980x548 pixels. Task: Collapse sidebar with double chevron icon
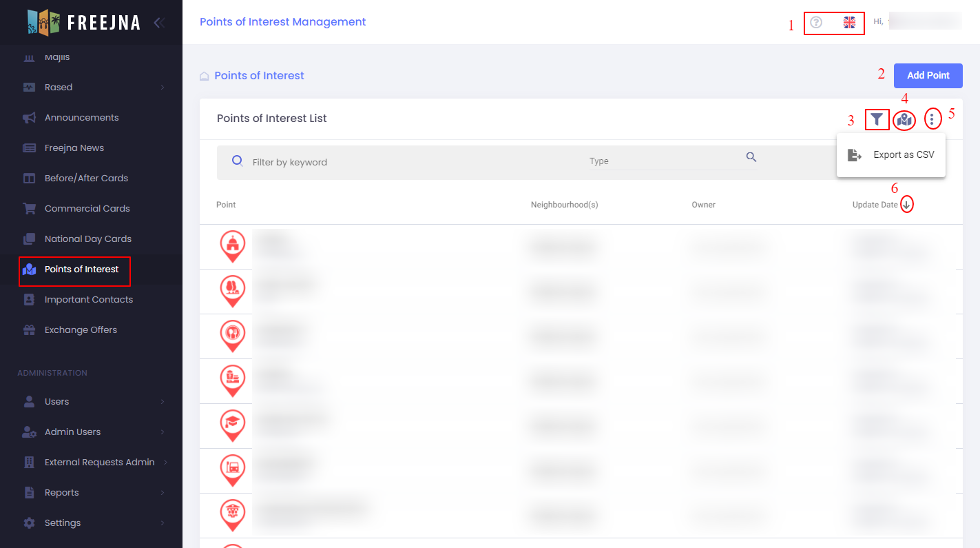159,23
